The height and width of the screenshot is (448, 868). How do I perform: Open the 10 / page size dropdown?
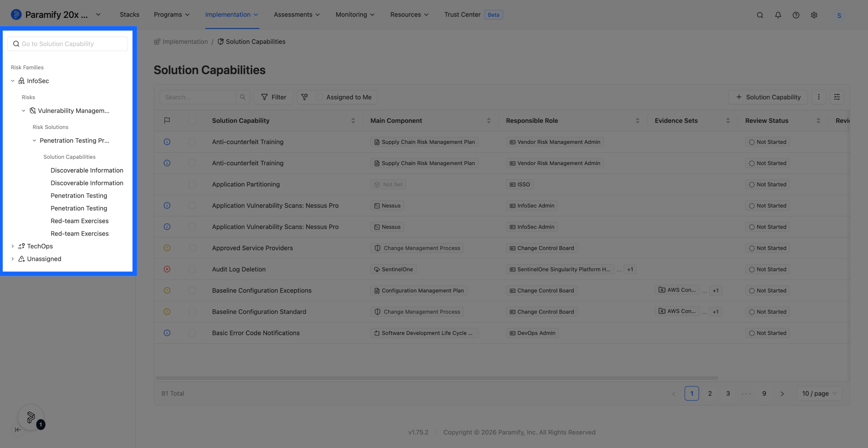coord(819,393)
